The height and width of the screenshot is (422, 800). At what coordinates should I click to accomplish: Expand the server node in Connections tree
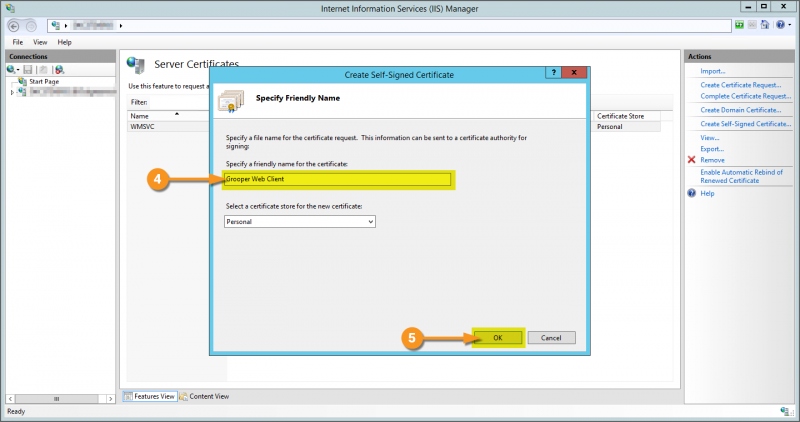[x=12, y=92]
